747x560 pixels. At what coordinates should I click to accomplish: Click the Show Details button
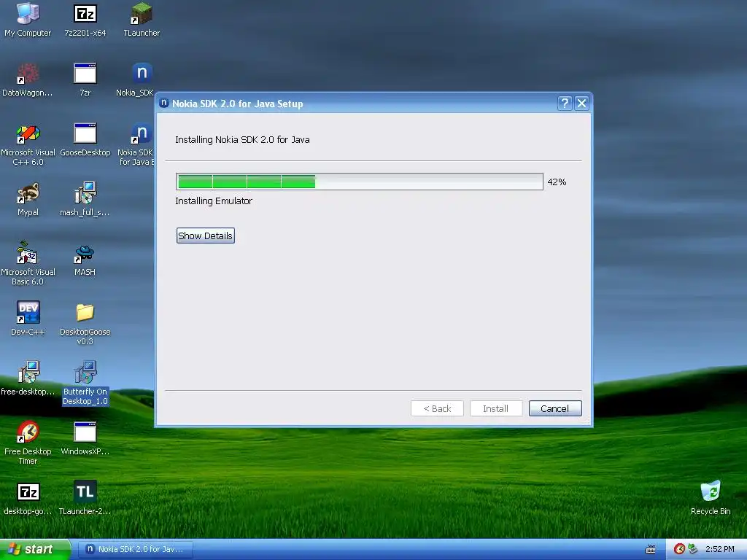coord(205,236)
